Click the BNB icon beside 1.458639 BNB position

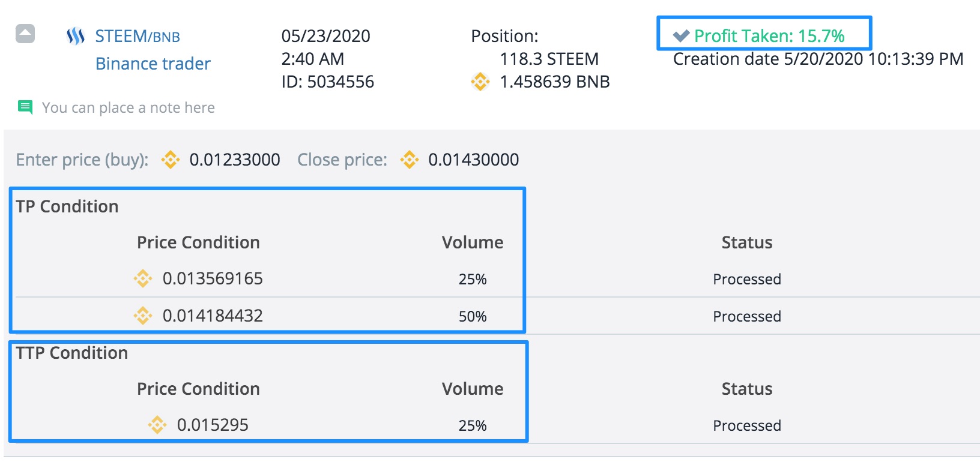coord(480,82)
